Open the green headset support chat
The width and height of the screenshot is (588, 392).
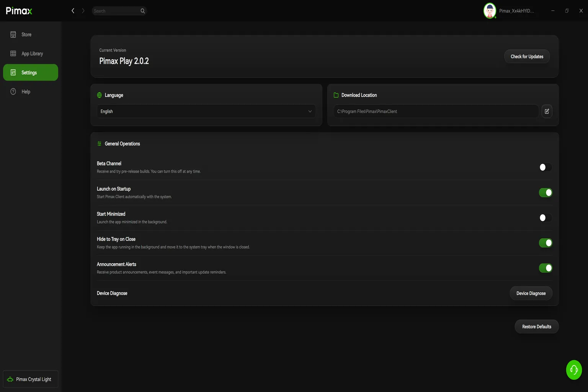pos(574,370)
